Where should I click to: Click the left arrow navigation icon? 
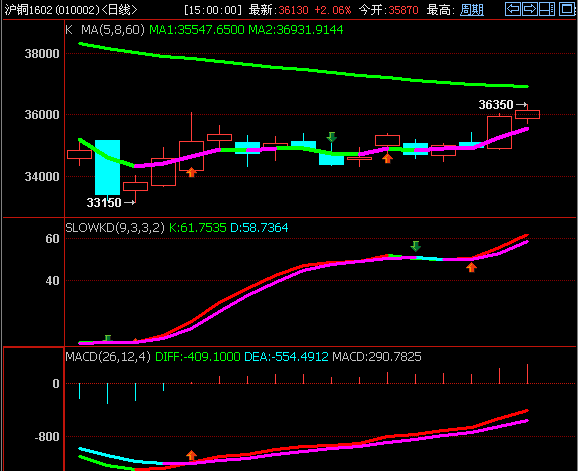click(x=513, y=9)
